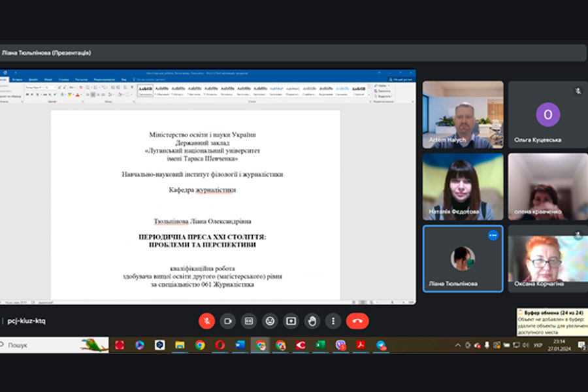Screen dimensions: 588x392
Task: Click the Word 'tell me' search field
Action: point(150,80)
